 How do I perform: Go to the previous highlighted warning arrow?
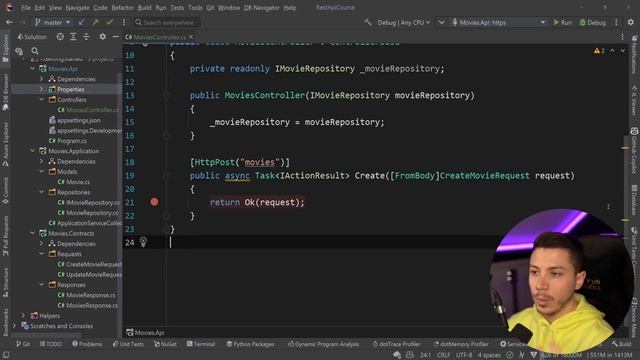click(612, 51)
